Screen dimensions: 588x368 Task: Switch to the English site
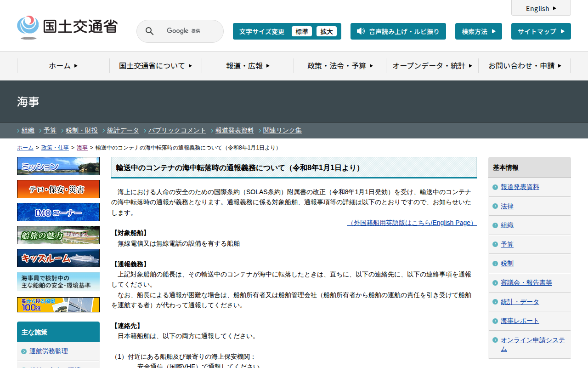541,8
